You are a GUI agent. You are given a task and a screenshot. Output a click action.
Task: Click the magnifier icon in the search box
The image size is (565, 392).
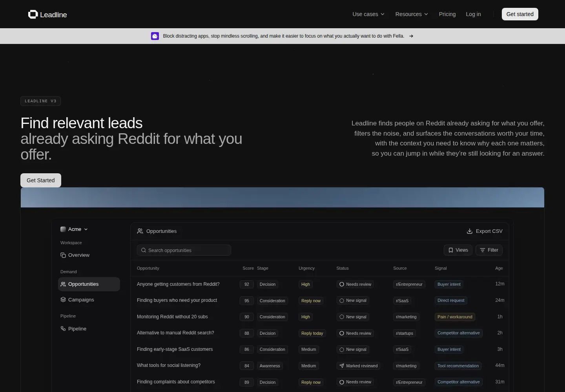click(144, 250)
